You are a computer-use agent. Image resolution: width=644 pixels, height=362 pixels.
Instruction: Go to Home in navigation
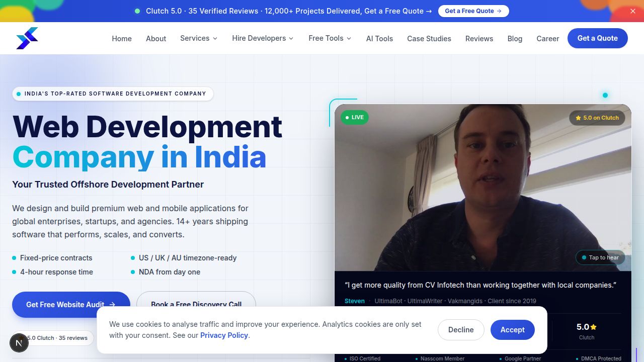(122, 38)
